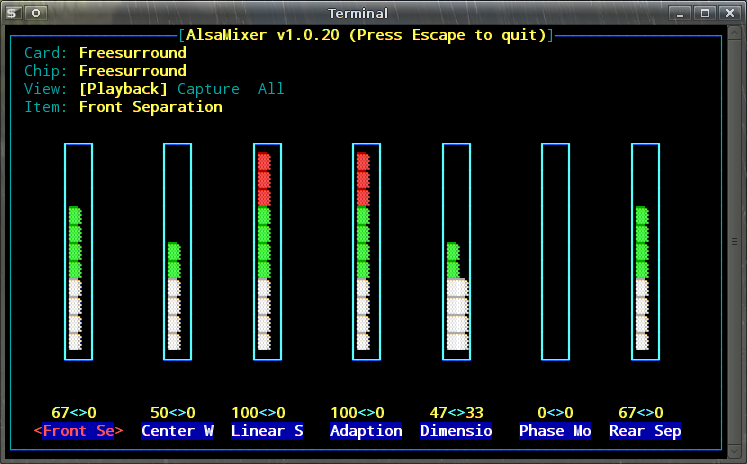Select the Front Se channel label
This screenshot has width=747, height=464.
pyautogui.click(x=79, y=431)
